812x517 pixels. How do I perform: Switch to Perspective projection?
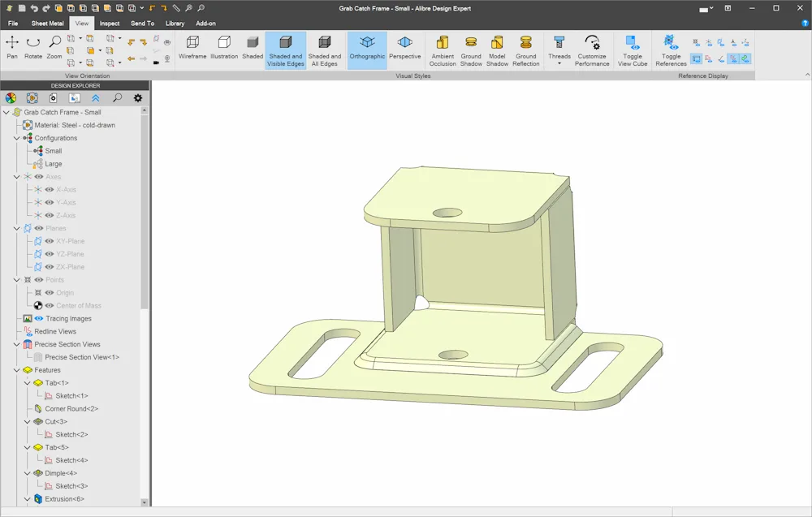pos(405,48)
